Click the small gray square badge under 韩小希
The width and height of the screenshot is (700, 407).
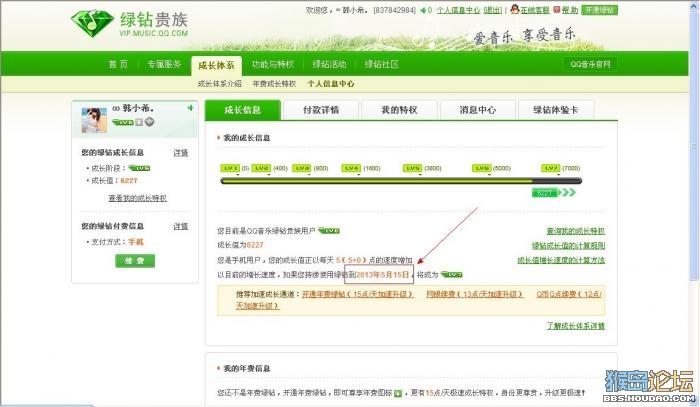[139, 122]
